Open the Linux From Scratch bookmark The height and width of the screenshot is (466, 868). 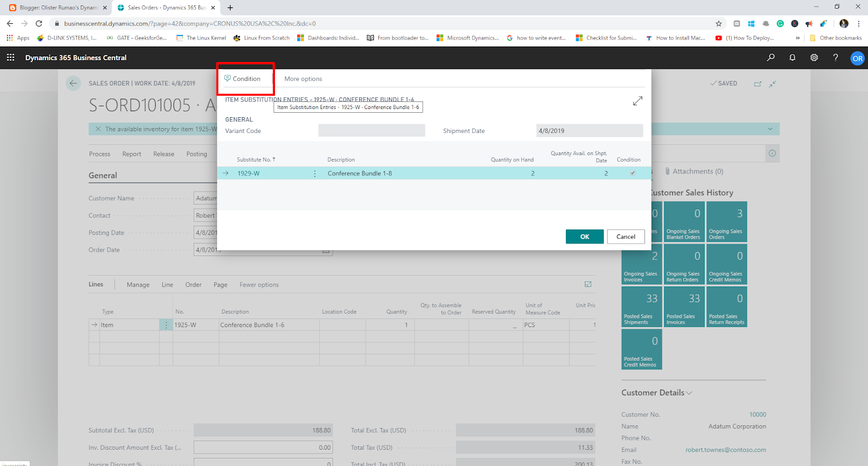(261, 38)
